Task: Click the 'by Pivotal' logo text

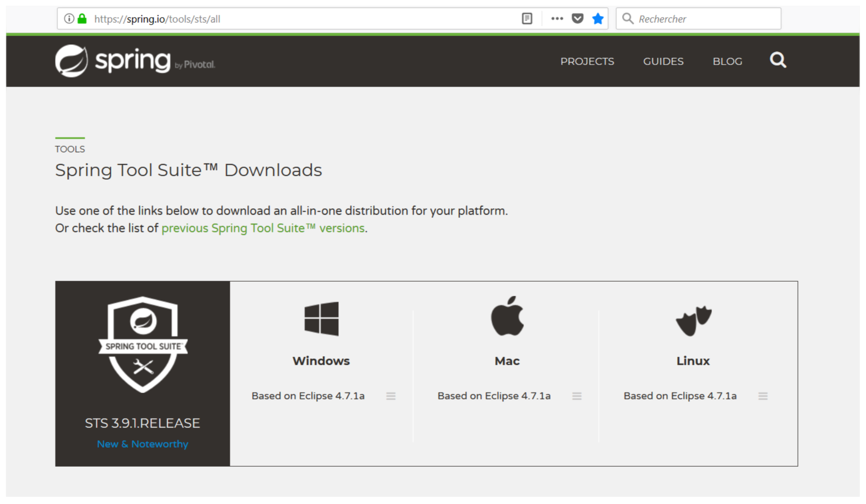Action: click(x=195, y=65)
